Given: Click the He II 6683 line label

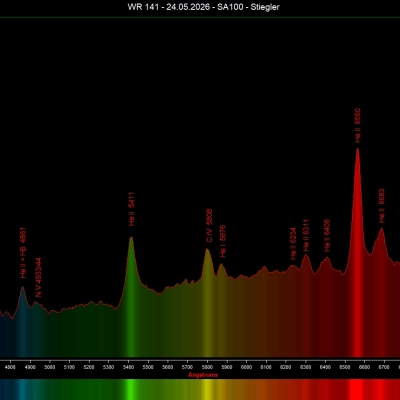Looking at the screenshot, I should point(382,206).
